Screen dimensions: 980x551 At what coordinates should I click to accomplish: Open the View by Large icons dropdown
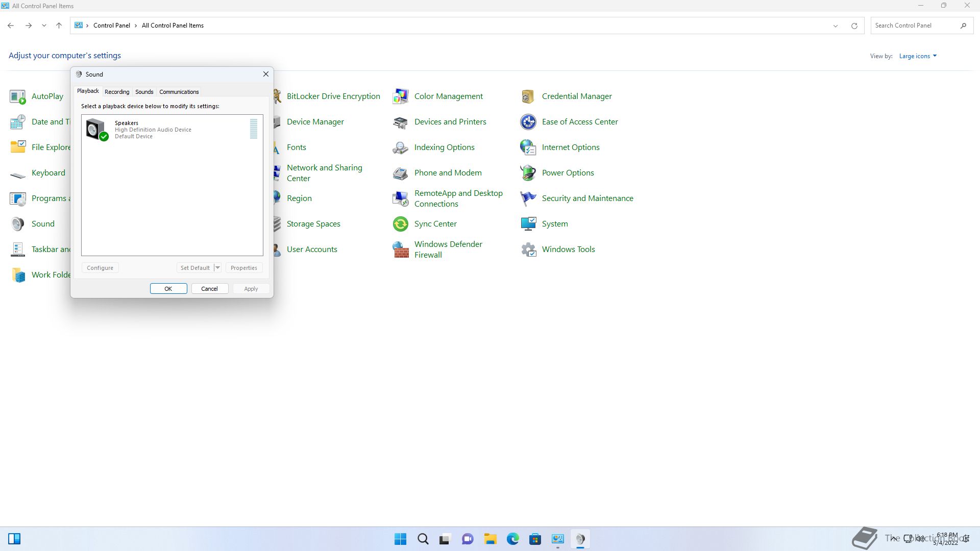coord(918,56)
